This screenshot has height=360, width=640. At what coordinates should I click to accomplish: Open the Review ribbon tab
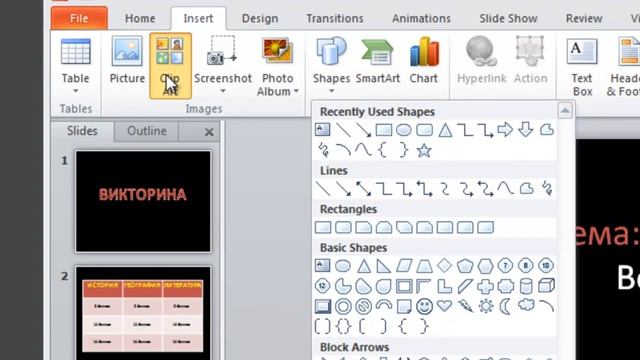pyautogui.click(x=584, y=18)
